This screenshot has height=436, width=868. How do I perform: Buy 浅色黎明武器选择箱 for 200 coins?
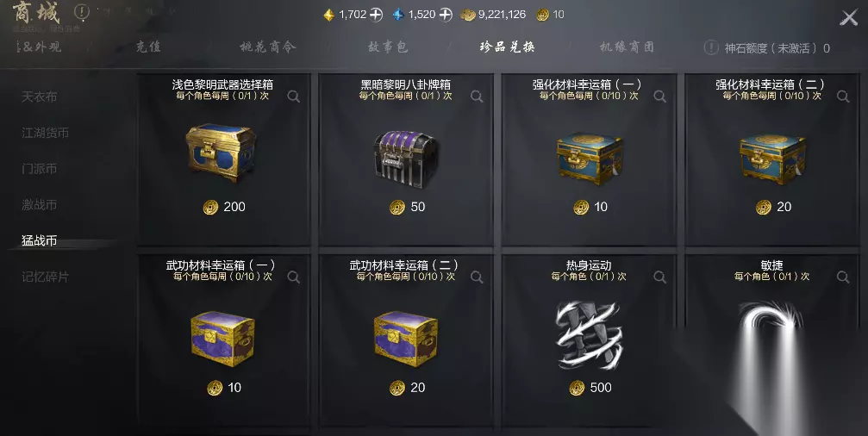[223, 207]
